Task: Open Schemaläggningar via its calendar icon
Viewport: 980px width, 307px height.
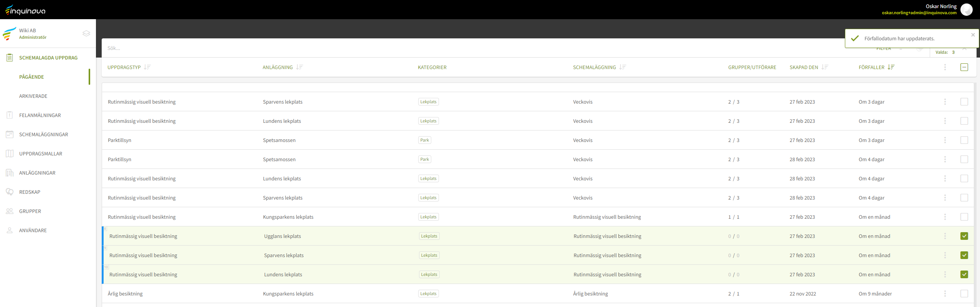Action: click(10, 134)
